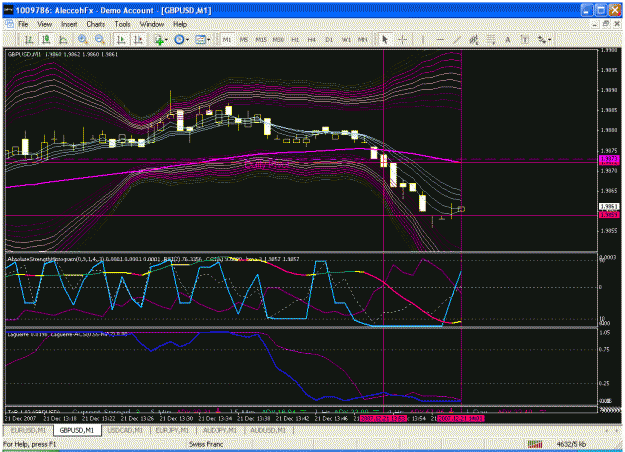Click the Swiss Franc status bar text
The width and height of the screenshot is (625, 452).
point(206,444)
